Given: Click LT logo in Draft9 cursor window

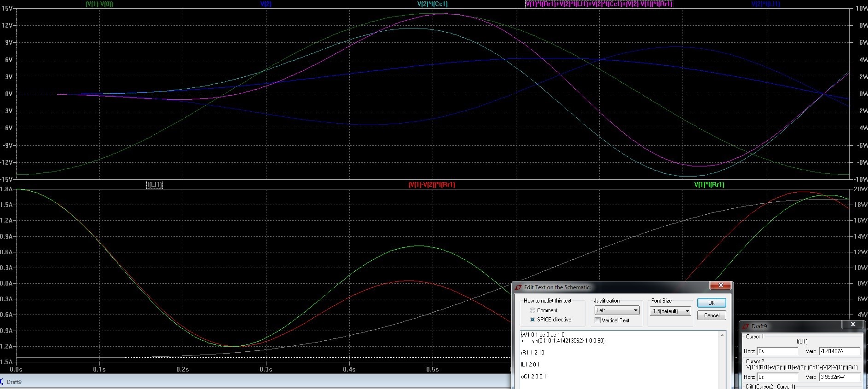Looking at the screenshot, I should [x=746, y=326].
